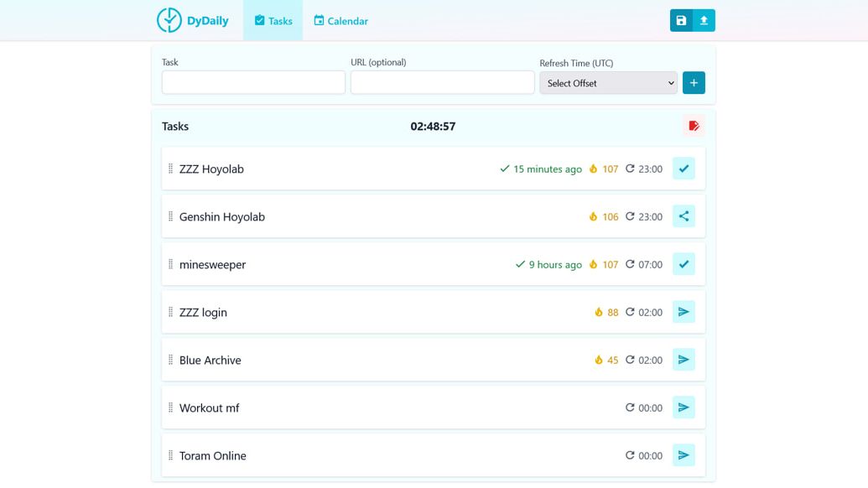Click the upload icon in header
This screenshot has width=868, height=488.
click(704, 21)
